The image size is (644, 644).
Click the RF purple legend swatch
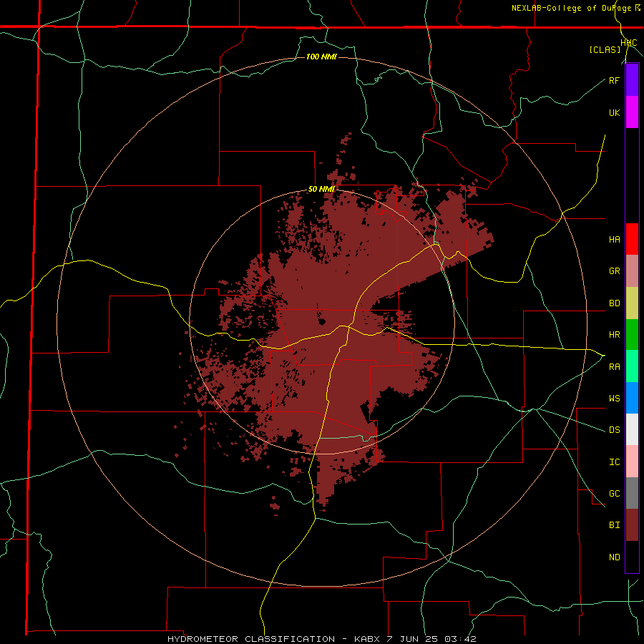(632, 80)
